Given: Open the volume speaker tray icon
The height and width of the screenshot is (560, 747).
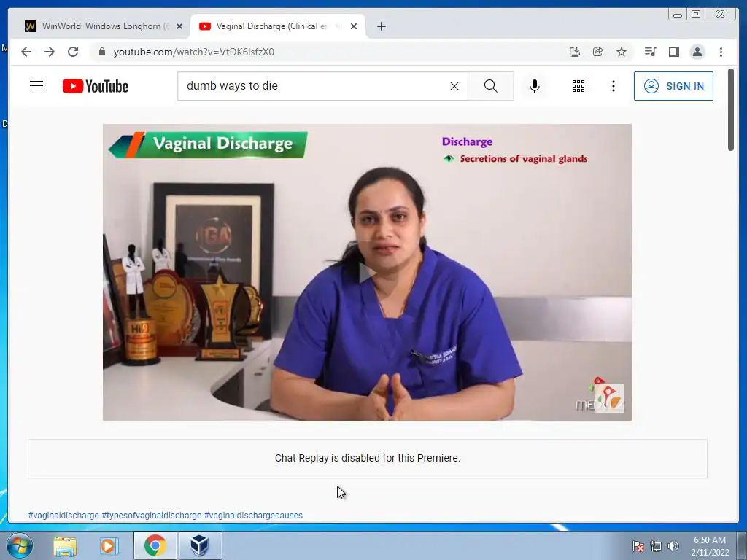Looking at the screenshot, I should click(673, 545).
